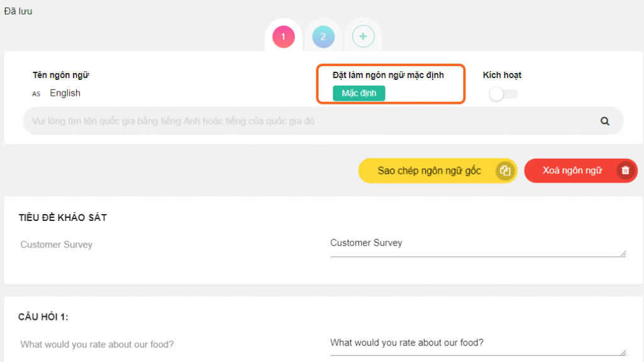Switch to language tab 2
Screen dimensions: 644x362
(323, 37)
